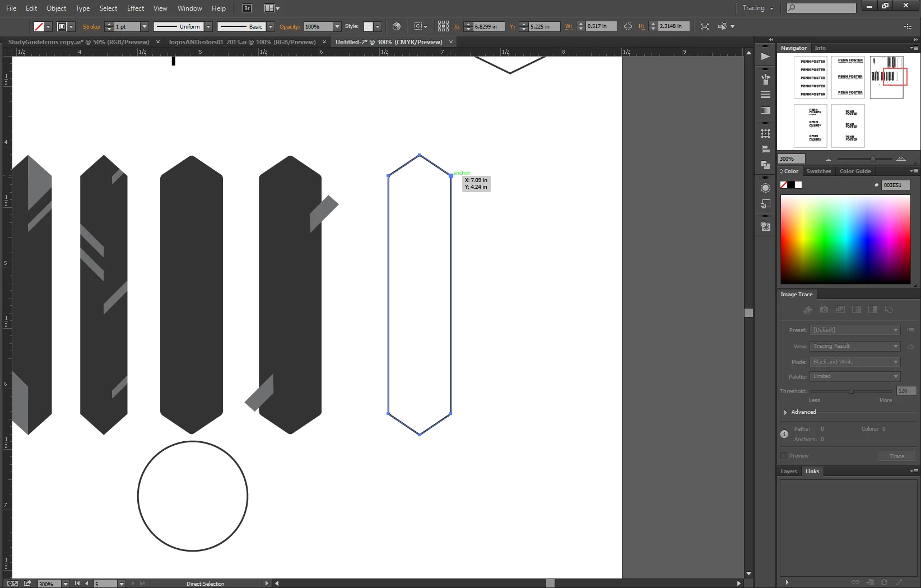
Task: Click the X coordinate label link
Action: (x=457, y=27)
